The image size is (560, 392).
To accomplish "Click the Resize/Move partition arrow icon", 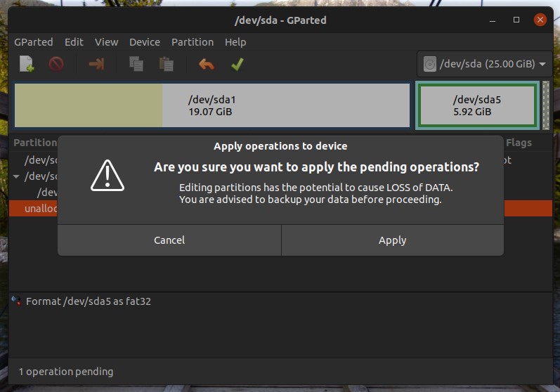I will (x=96, y=64).
